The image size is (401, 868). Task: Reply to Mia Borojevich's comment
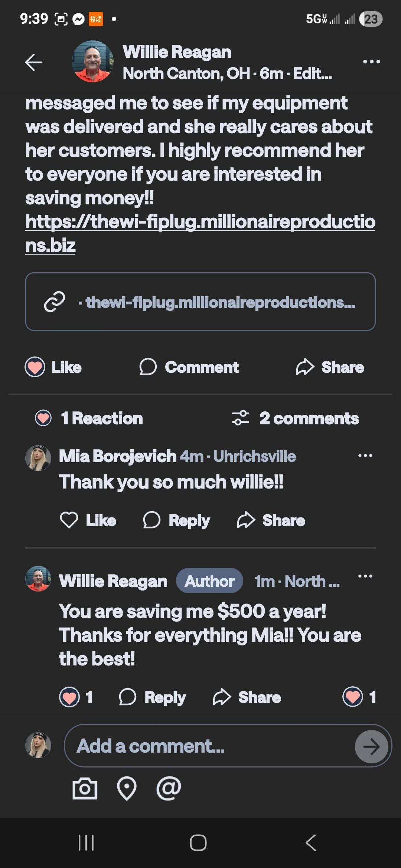click(177, 520)
